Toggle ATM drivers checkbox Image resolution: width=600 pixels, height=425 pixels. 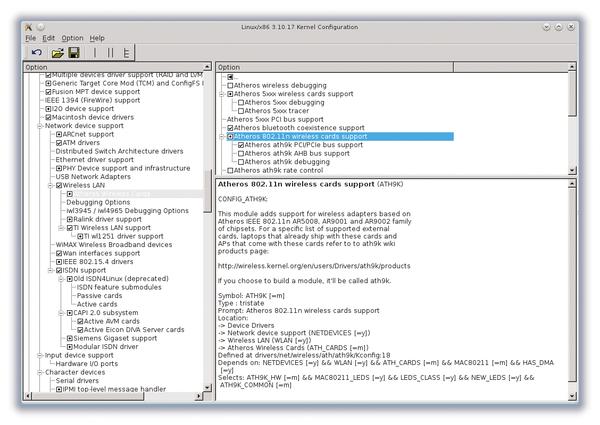59,143
